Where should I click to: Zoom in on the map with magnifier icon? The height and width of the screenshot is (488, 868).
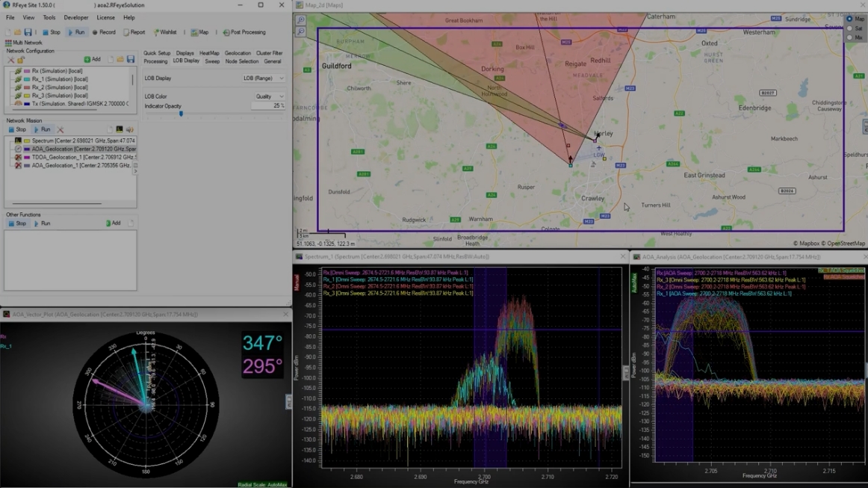300,20
